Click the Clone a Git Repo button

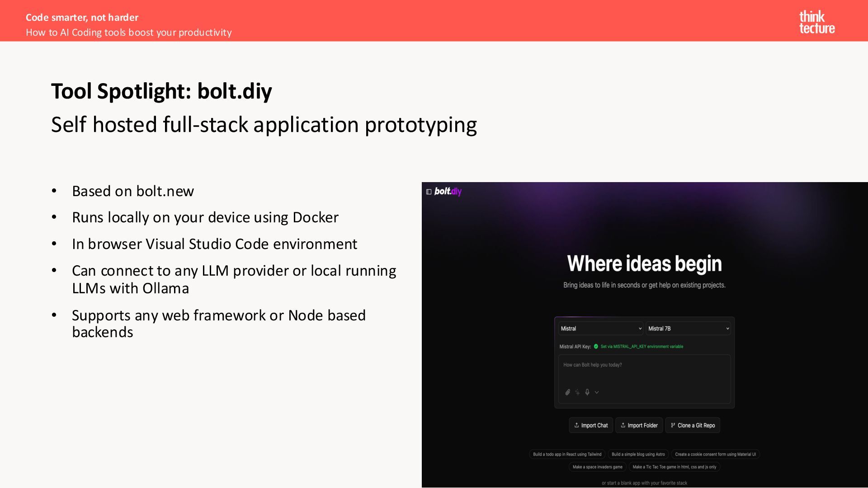(x=693, y=425)
